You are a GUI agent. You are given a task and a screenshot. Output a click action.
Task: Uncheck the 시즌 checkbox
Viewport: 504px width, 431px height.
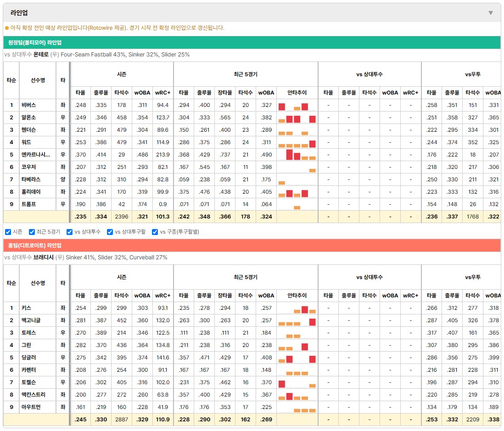8,232
